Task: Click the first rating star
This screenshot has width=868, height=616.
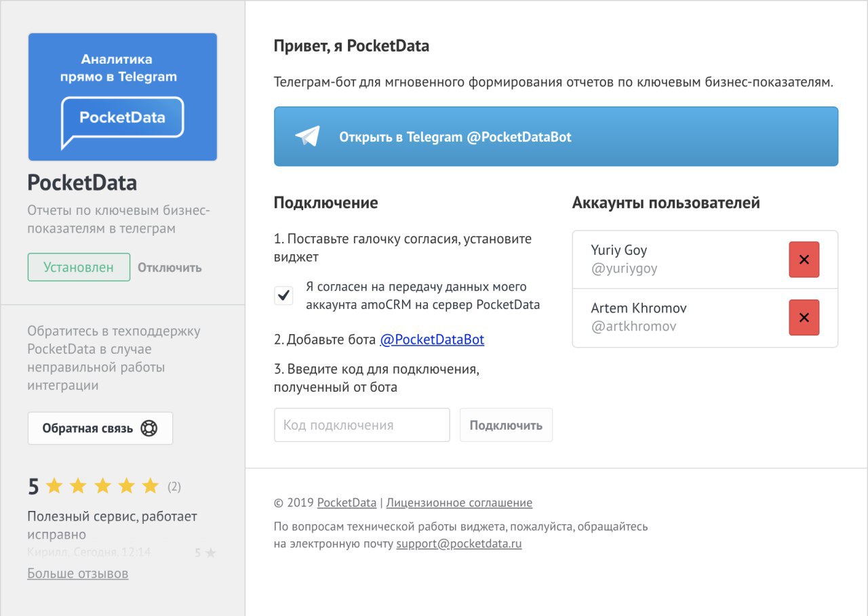Action: 54,486
